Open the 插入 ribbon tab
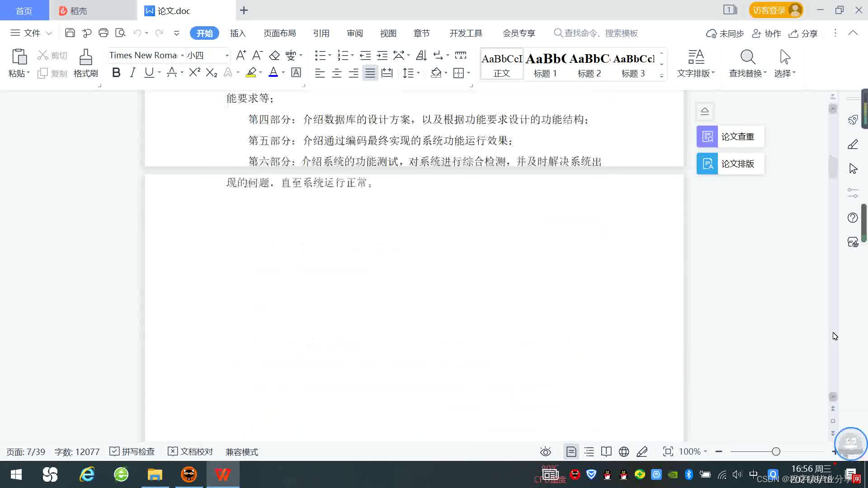This screenshot has height=488, width=868. (238, 33)
